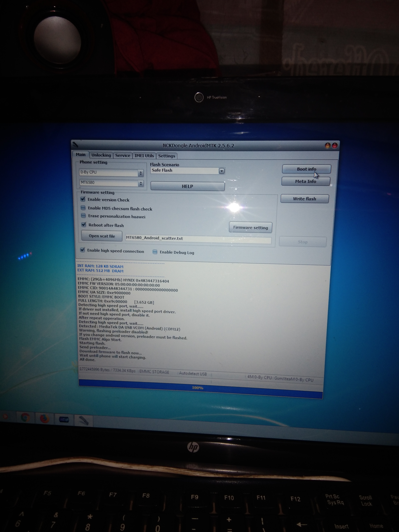399x532 pixels.
Task: Click the orange minimize circle in the title bar
Action: pyautogui.click(x=327, y=146)
